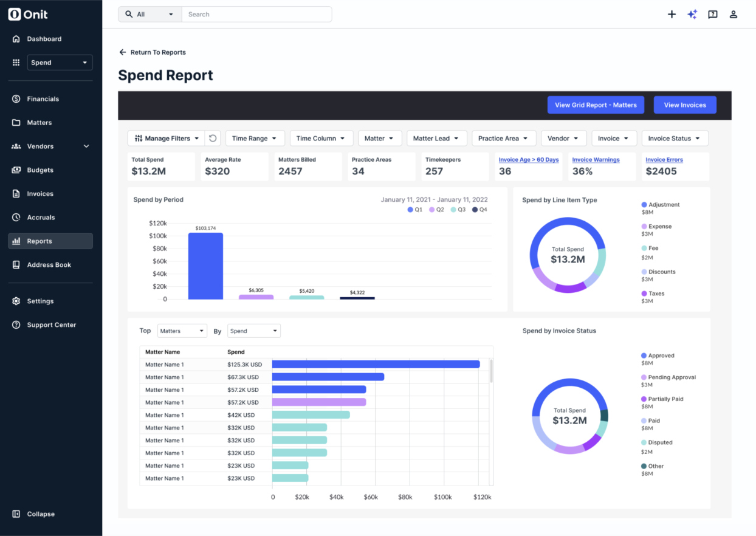Click the plus icon in top bar
Screen dimensions: 756x536
click(x=672, y=15)
